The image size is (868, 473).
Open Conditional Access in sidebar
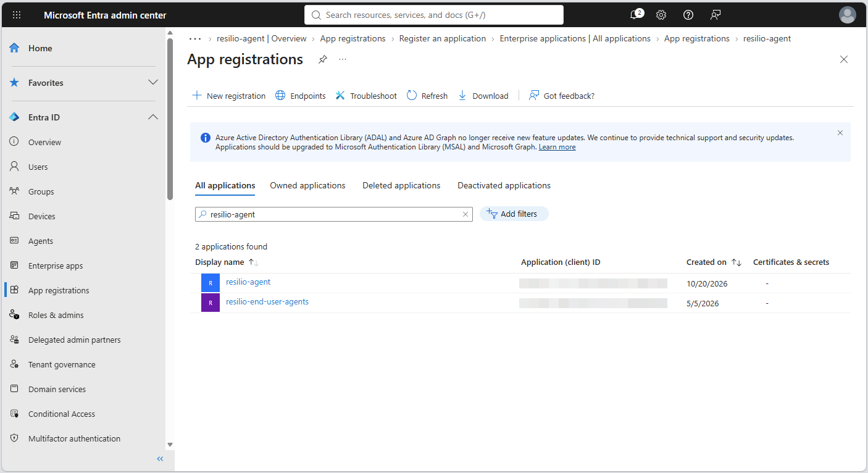pyautogui.click(x=62, y=414)
